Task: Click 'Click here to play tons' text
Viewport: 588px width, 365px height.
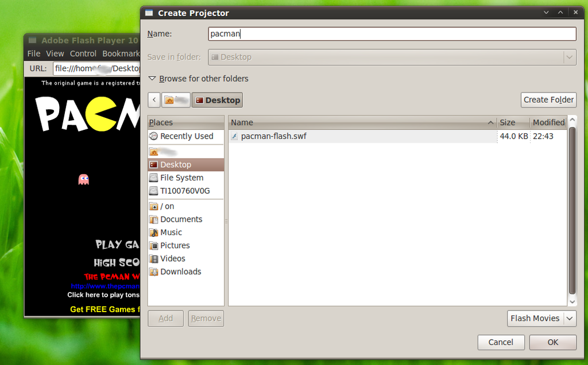Action: 103,295
